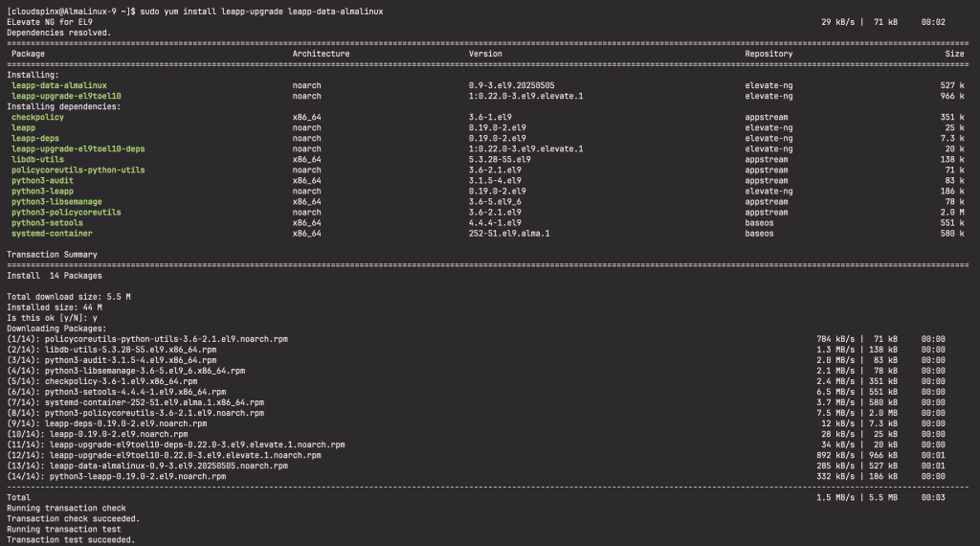Click policycoreutils-python-utils in the package table
The image size is (980, 546).
[78, 171]
